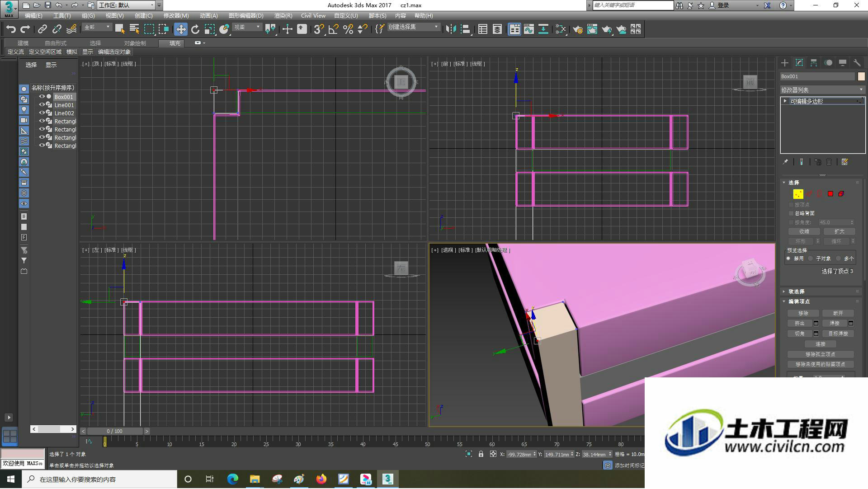Image resolution: width=868 pixels, height=489 pixels.
Task: Open the 视图 reference coordinate dropdown
Action: pyautogui.click(x=247, y=28)
